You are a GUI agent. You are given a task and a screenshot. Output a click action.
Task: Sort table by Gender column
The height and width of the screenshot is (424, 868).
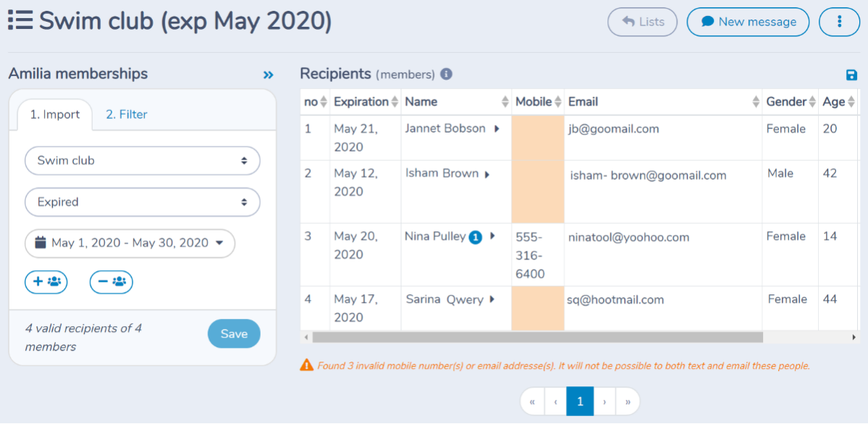[812, 102]
